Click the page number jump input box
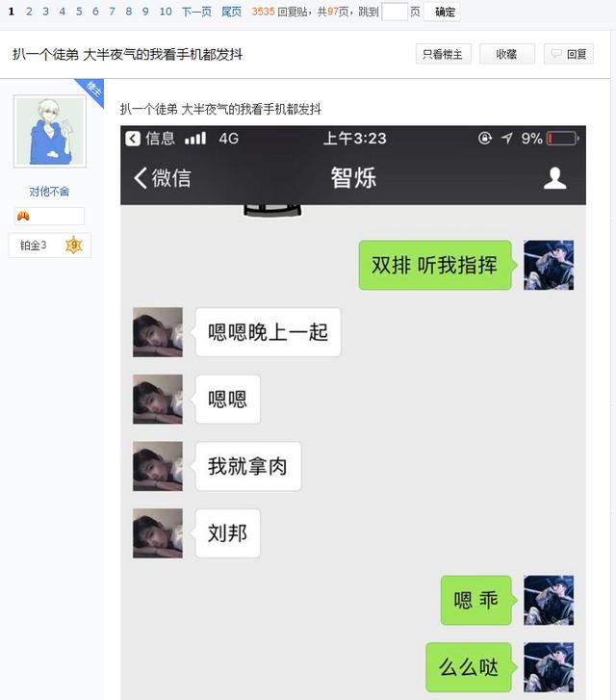Image resolution: width=616 pixels, height=700 pixels. (395, 12)
